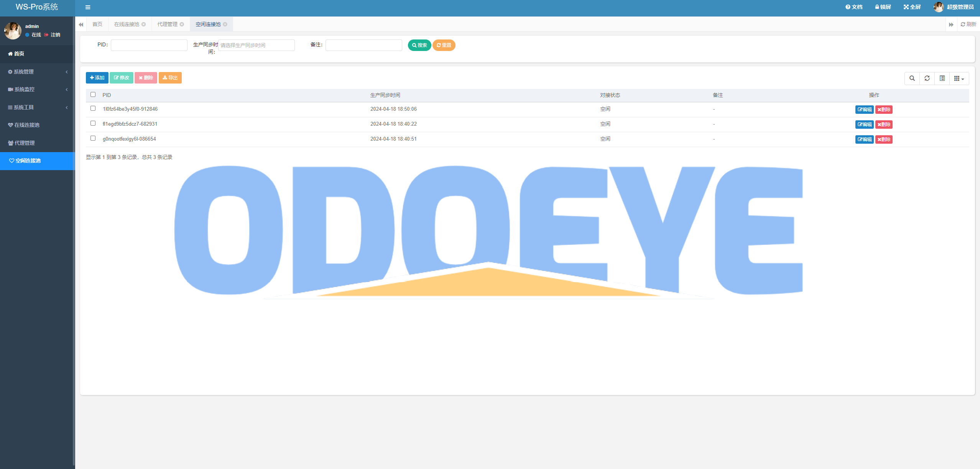
Task: Click the 添加 add button
Action: pyautogui.click(x=97, y=78)
